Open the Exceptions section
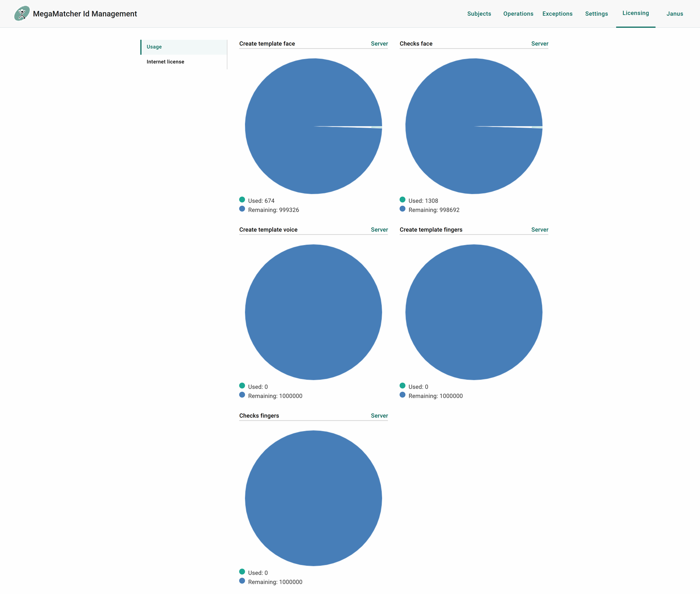 (x=557, y=14)
